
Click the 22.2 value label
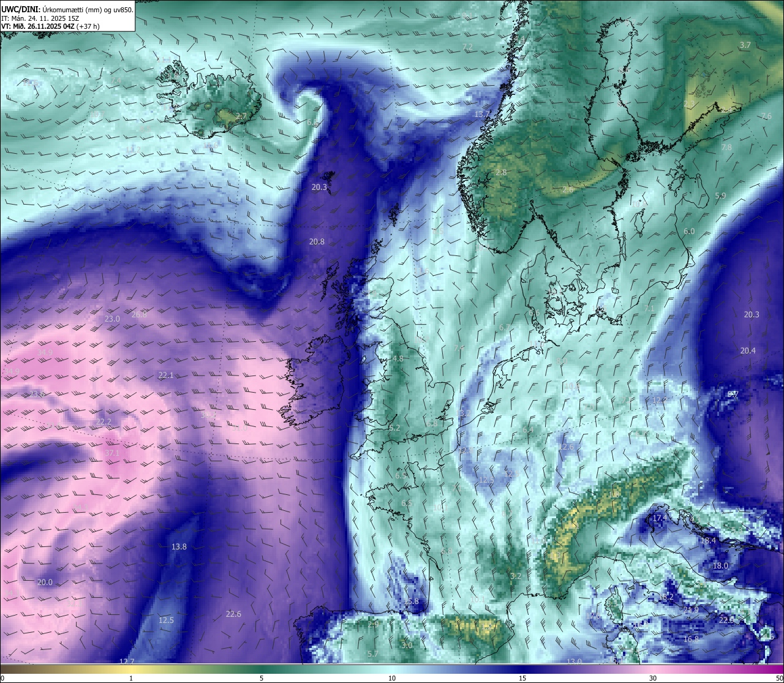coord(104,423)
